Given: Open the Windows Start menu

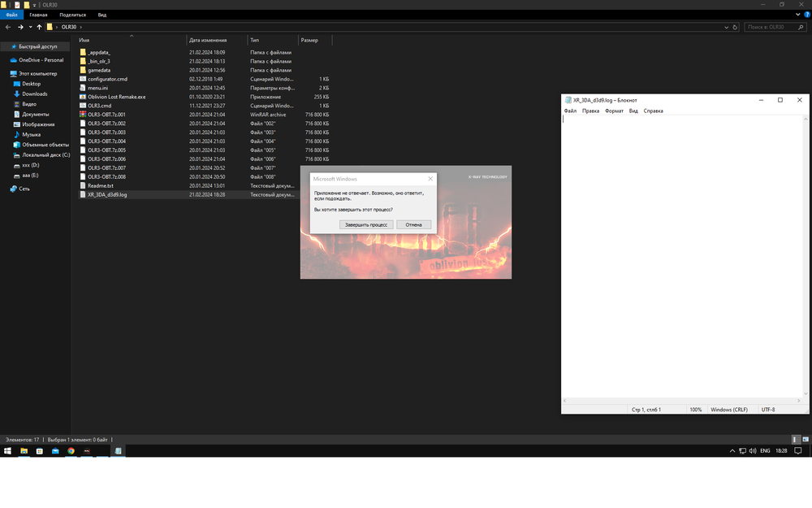Looking at the screenshot, I should [8, 450].
